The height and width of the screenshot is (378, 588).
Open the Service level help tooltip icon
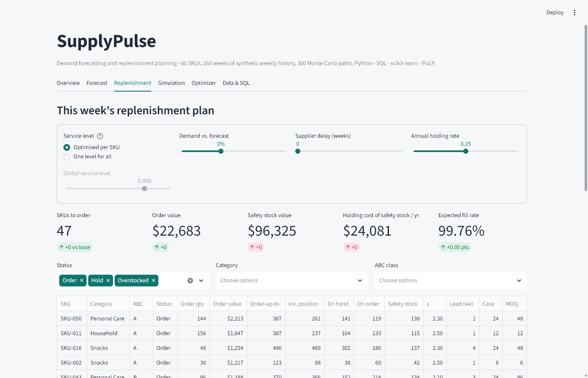pos(100,136)
